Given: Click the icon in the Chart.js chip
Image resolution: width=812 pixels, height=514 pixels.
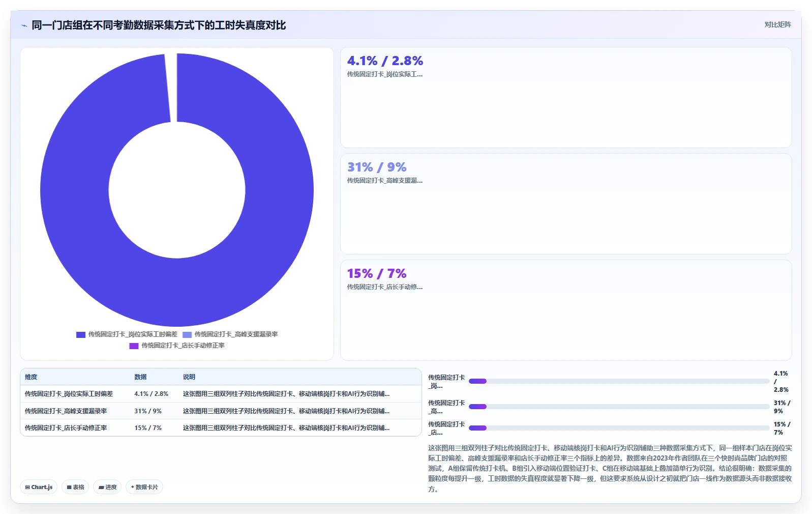Looking at the screenshot, I should pyautogui.click(x=27, y=487).
